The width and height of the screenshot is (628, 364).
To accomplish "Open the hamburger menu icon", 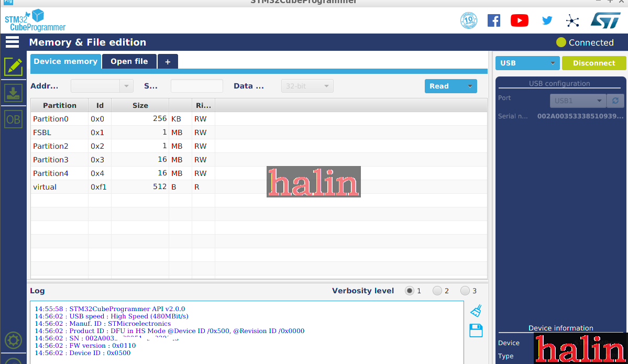I will pyautogui.click(x=12, y=42).
